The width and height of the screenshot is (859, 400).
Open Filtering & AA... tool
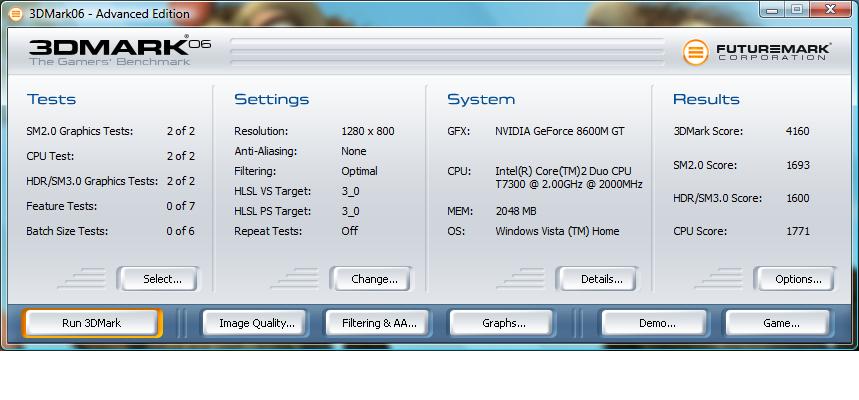(x=379, y=323)
